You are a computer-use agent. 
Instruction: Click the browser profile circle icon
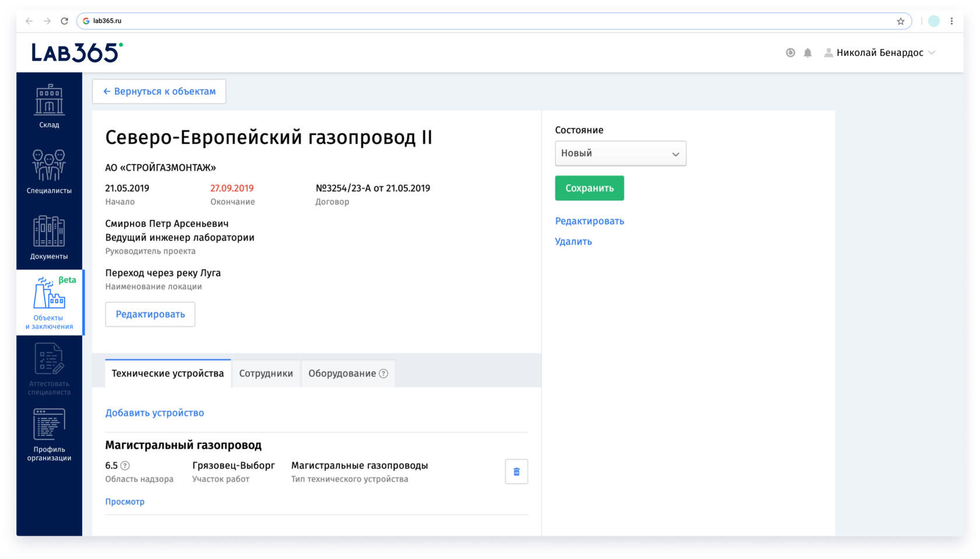click(934, 21)
